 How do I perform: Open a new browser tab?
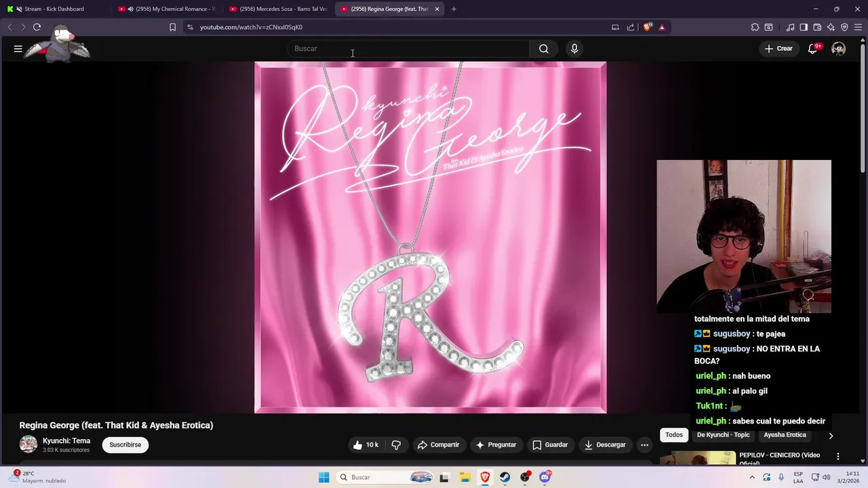(454, 9)
